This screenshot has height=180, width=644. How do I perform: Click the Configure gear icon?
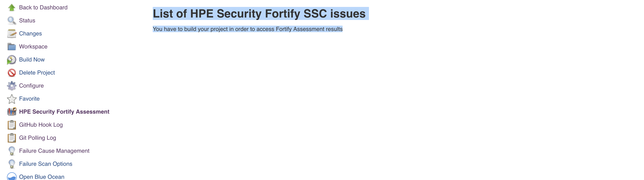pos(11,86)
